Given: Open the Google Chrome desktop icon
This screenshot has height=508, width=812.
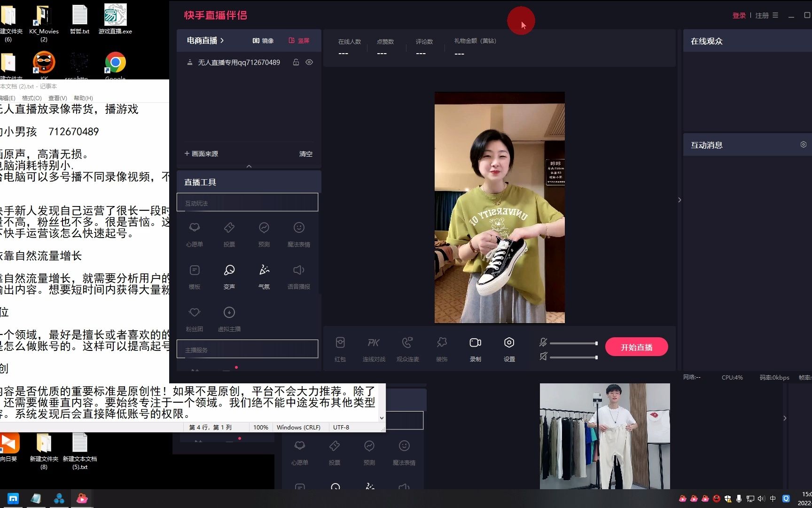Looking at the screenshot, I should [x=115, y=66].
